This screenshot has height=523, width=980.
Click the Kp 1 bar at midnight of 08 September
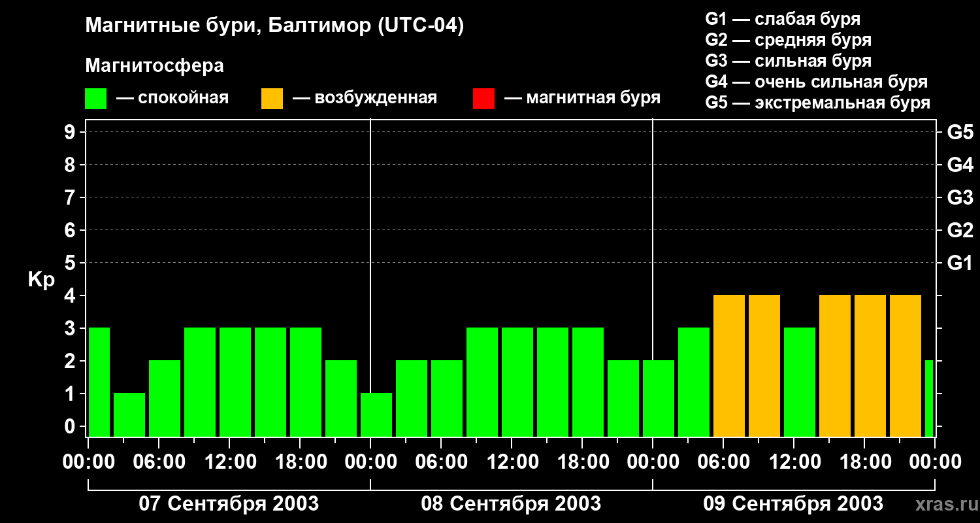coord(376,414)
